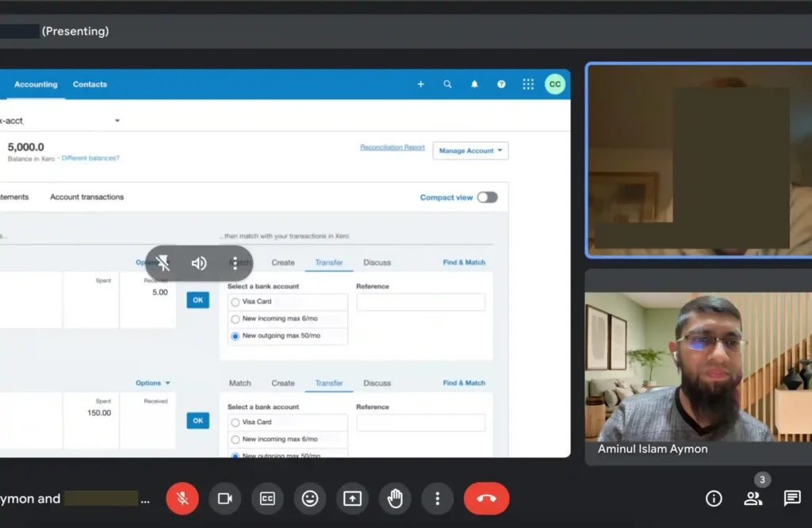Open the Reconciliation Report link
The height and width of the screenshot is (528, 812).
point(393,147)
